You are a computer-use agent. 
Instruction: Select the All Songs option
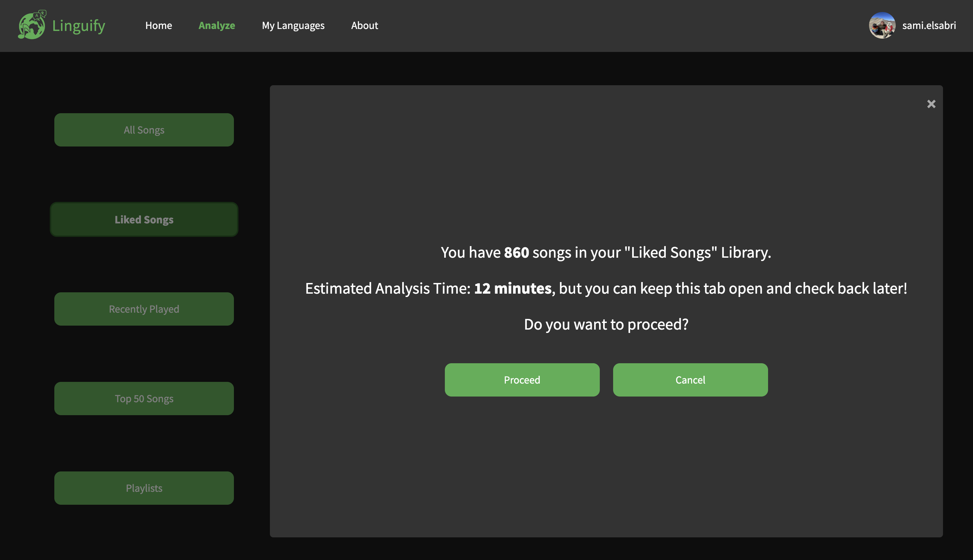click(x=144, y=130)
